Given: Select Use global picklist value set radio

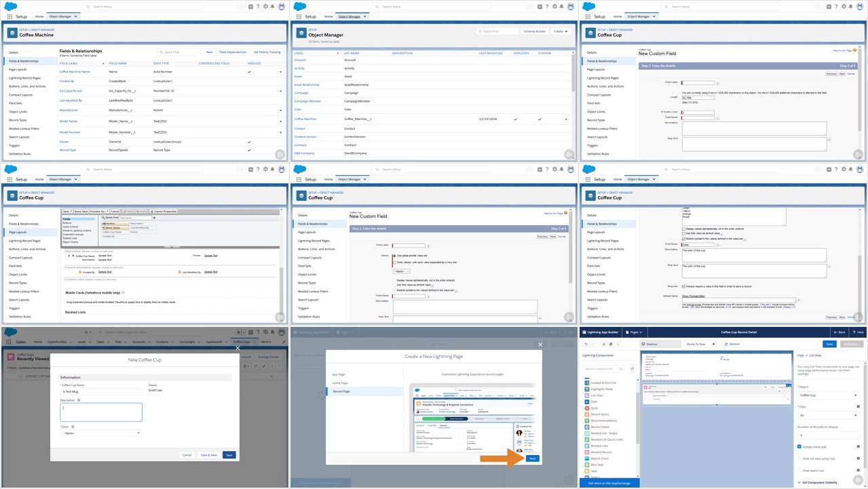Looking at the screenshot, I should (x=394, y=256).
